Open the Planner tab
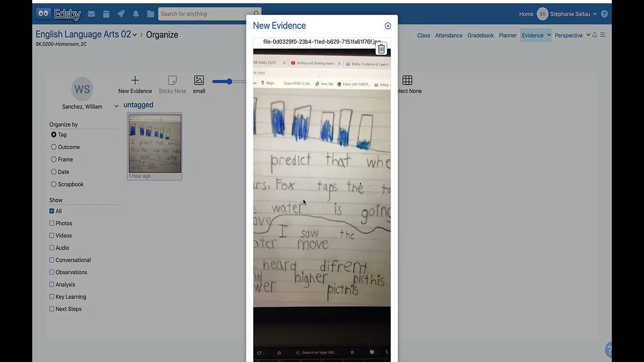 [508, 35]
